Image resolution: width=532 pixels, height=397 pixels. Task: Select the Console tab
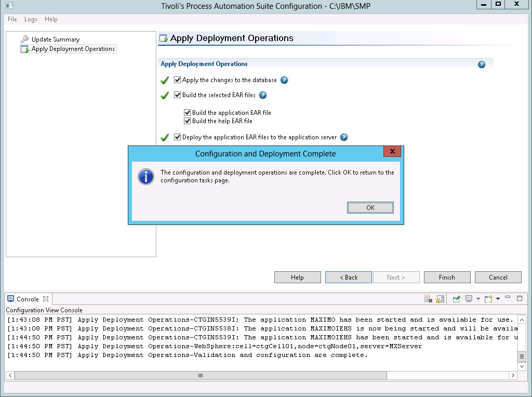point(28,299)
